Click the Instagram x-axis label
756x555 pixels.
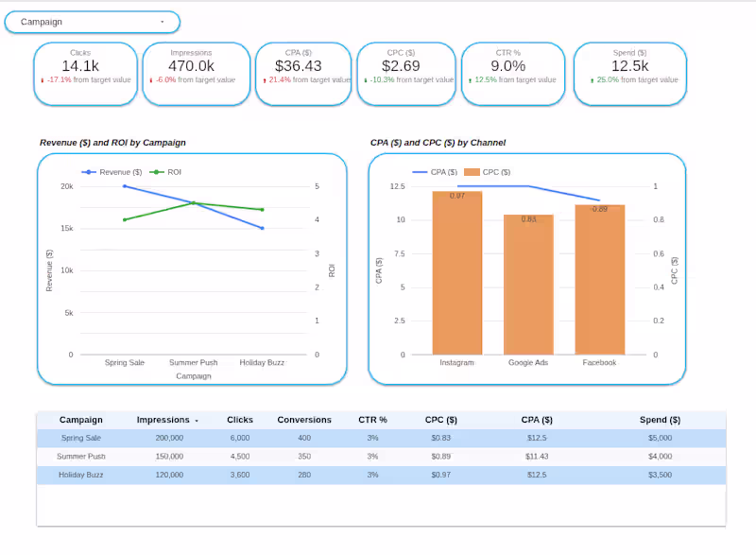point(456,363)
